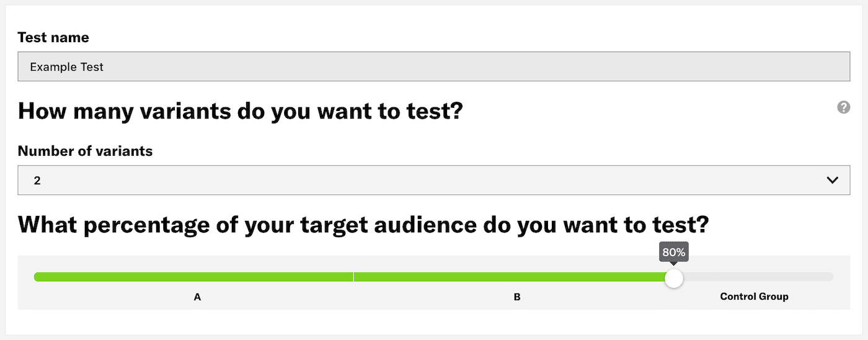Viewport: 868px width, 340px height.
Task: Click the white slider handle
Action: [673, 278]
